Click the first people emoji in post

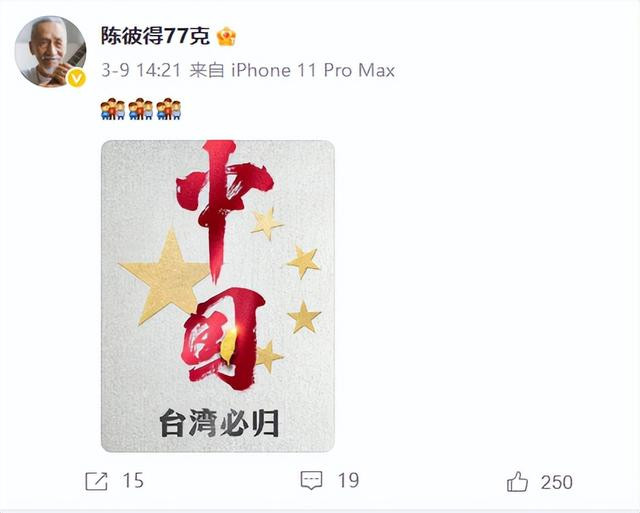pyautogui.click(x=113, y=109)
